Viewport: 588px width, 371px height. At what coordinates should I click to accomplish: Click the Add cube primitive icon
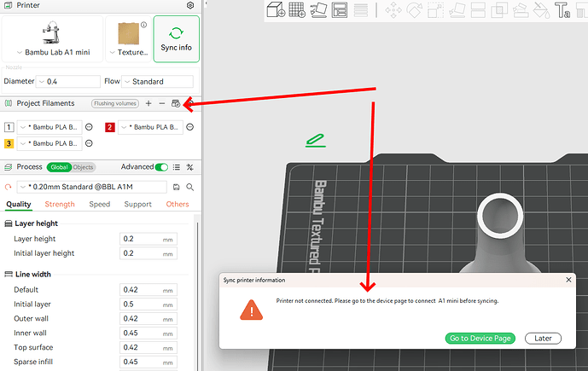pyautogui.click(x=276, y=9)
